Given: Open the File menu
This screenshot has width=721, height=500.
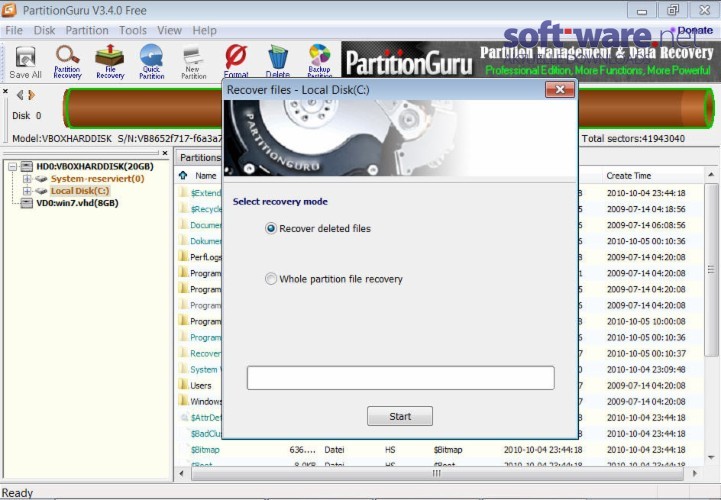Looking at the screenshot, I should click(x=14, y=30).
